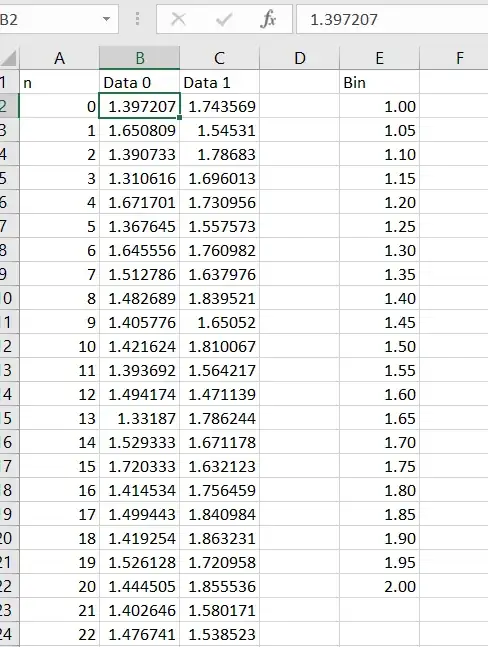
Task: Select cell containing 1.499443
Action: coord(139,514)
